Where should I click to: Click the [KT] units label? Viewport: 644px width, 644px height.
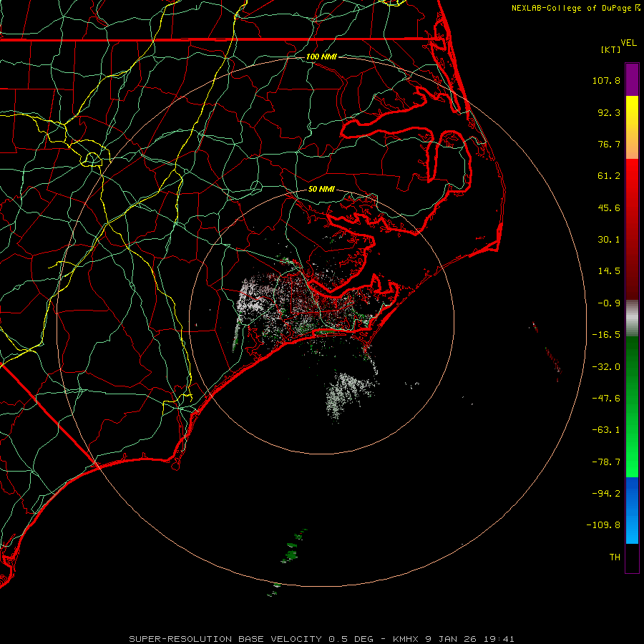(x=610, y=49)
